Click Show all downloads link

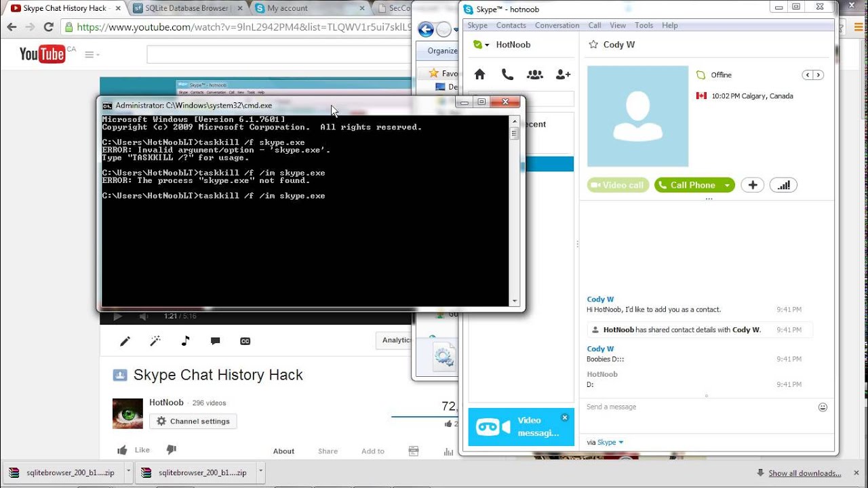804,473
